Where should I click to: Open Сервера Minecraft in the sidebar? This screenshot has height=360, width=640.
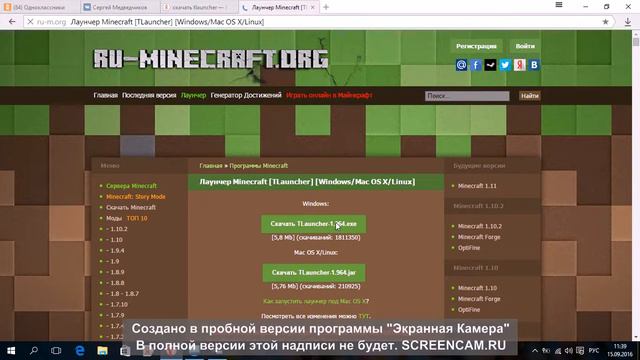click(131, 186)
